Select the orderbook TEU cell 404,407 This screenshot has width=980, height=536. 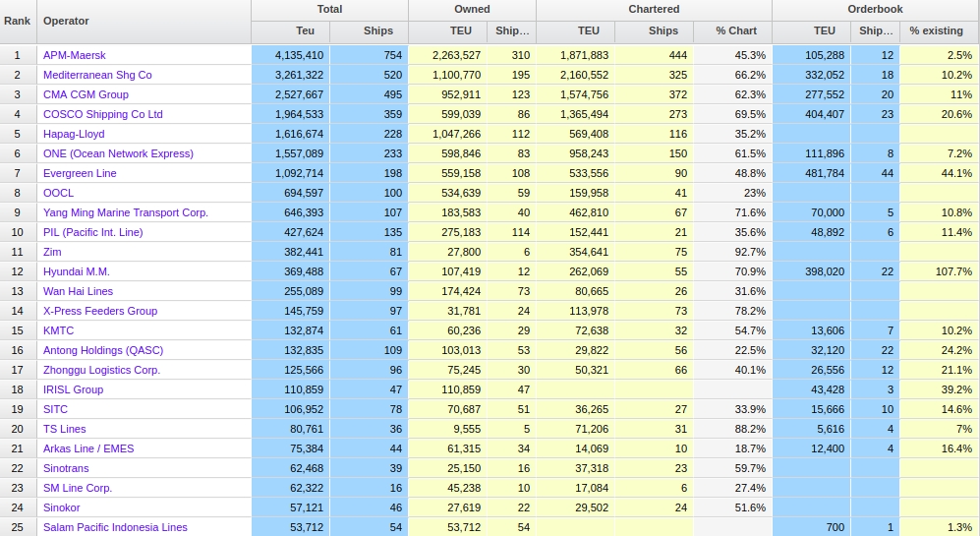[811, 114]
